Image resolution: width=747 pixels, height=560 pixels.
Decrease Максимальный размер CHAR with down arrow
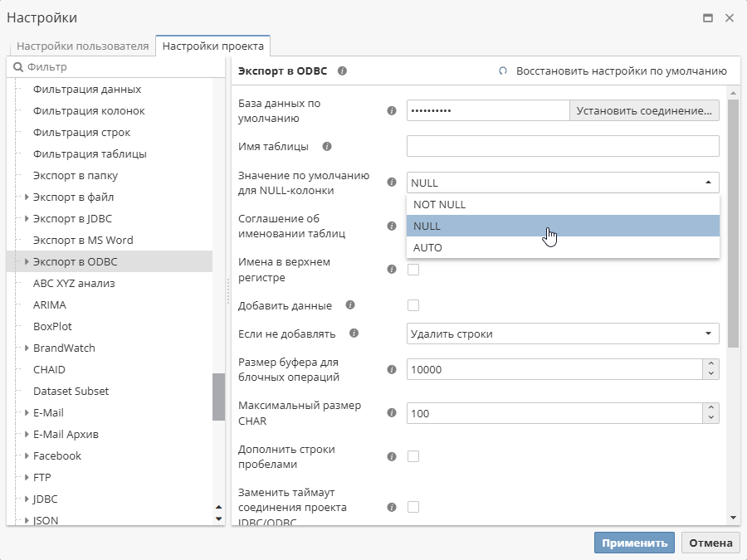pyautogui.click(x=710, y=418)
